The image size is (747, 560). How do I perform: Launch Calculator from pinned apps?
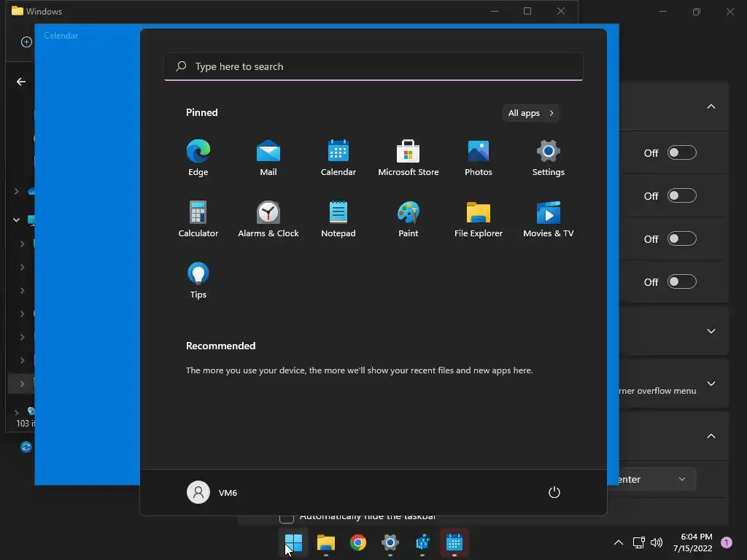198,219
